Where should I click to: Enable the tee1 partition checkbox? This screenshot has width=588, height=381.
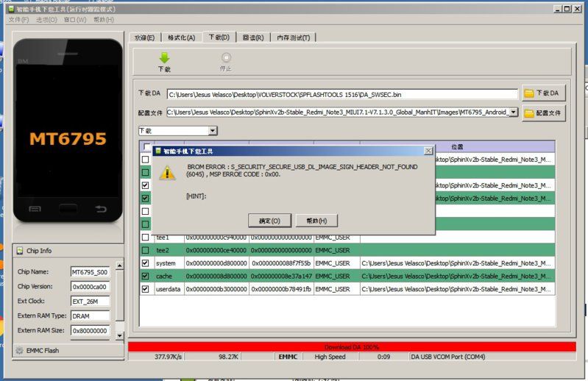click(146, 237)
